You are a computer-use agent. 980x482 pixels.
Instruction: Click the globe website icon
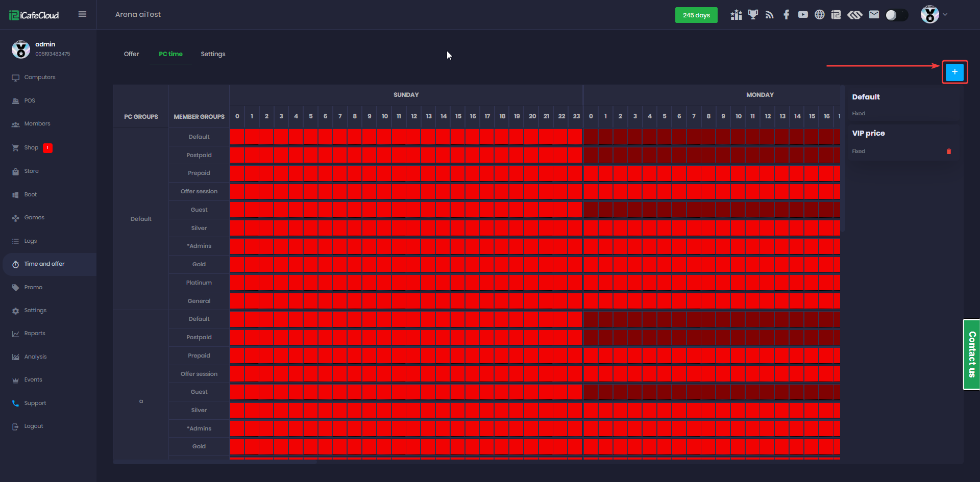coord(819,15)
